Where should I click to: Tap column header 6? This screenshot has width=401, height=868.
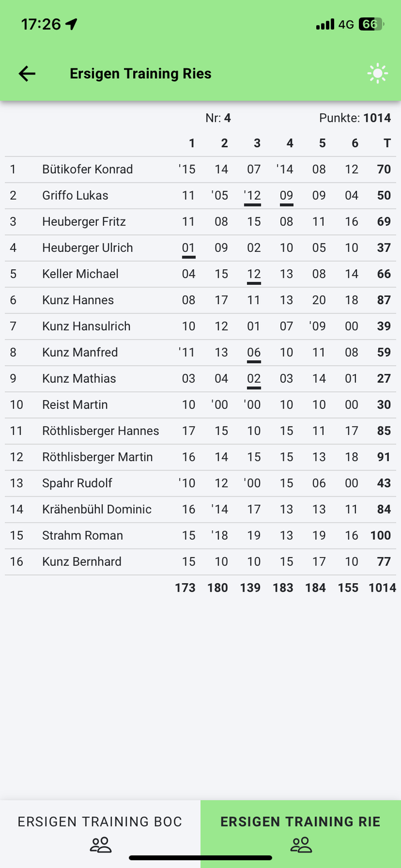click(355, 143)
